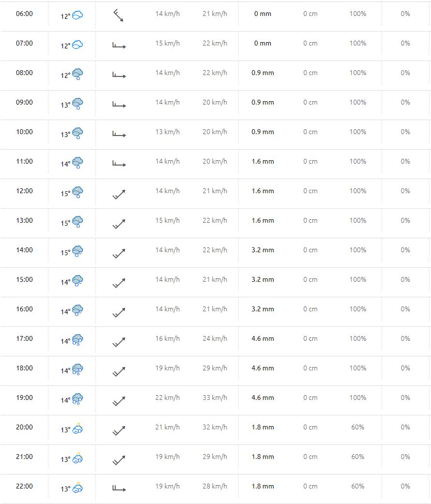Click the wind direction arrow at 22:00
The width and height of the screenshot is (431, 504).
(119, 489)
